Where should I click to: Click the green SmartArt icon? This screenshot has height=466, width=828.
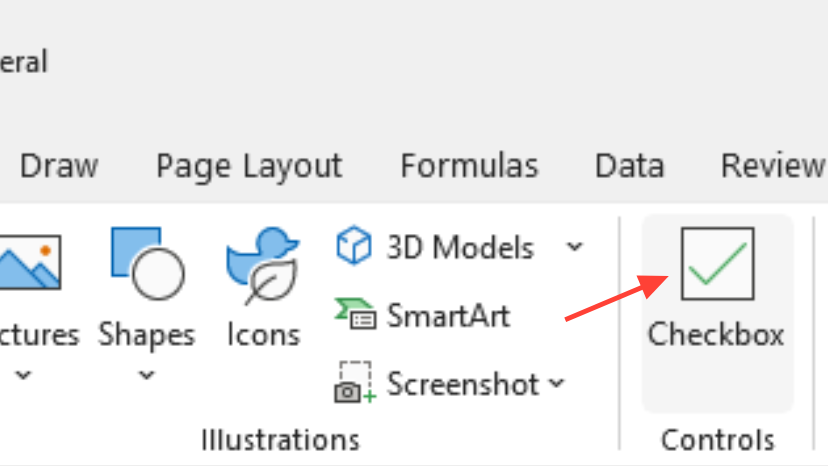click(354, 316)
